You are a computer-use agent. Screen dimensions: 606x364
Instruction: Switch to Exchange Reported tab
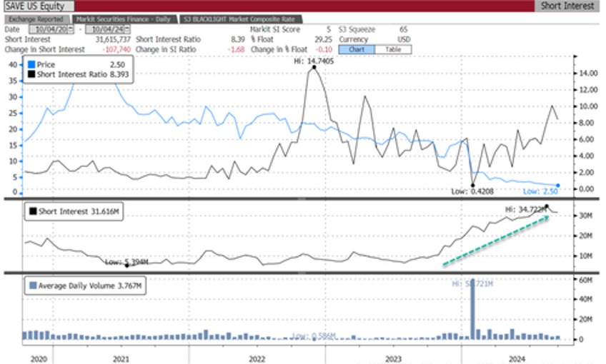click(x=36, y=19)
